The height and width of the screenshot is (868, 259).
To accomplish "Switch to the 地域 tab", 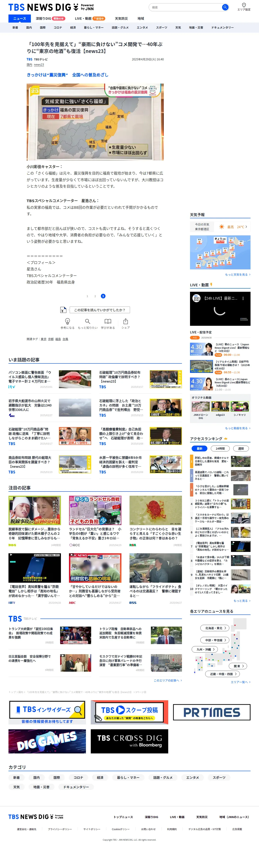I will click(x=141, y=19).
